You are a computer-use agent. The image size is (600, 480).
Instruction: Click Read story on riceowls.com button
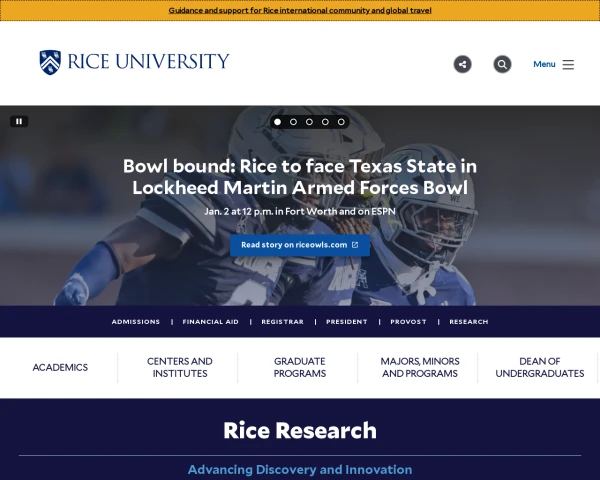tap(300, 244)
